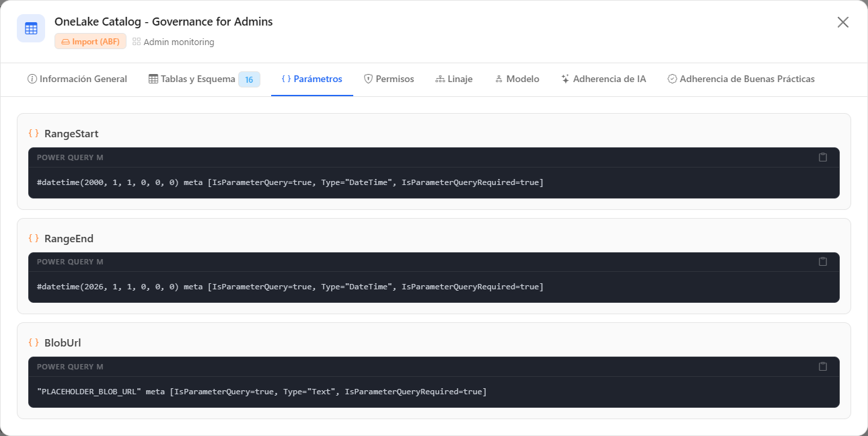Click the curly braces icon beside RangeEnd
The height and width of the screenshot is (436, 868).
pyautogui.click(x=34, y=238)
